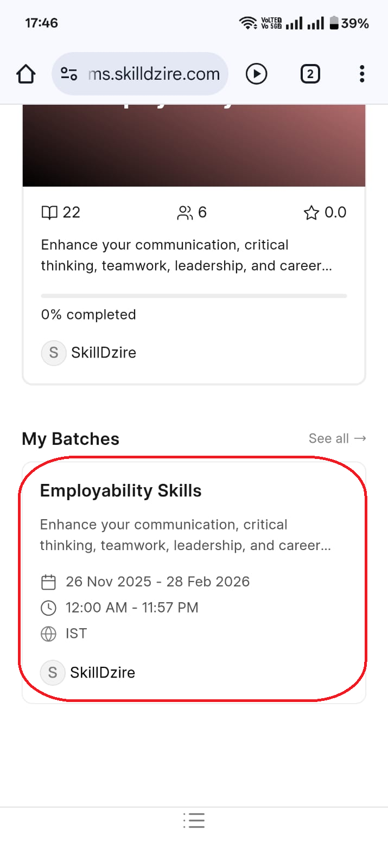Open the Employability Skills batch title

[120, 491]
